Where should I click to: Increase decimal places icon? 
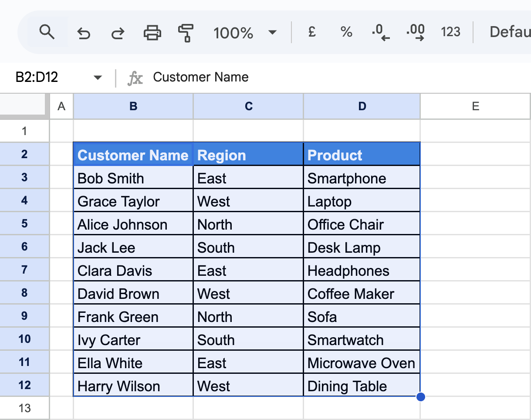[415, 32]
